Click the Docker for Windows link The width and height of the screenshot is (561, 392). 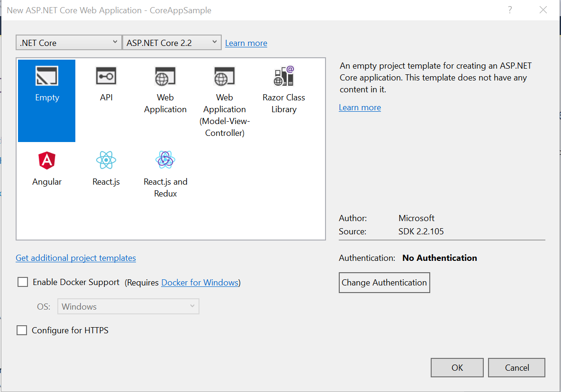(x=199, y=283)
